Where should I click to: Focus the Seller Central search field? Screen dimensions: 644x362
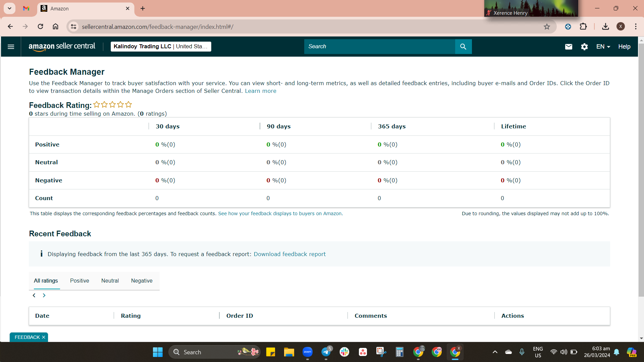(380, 47)
